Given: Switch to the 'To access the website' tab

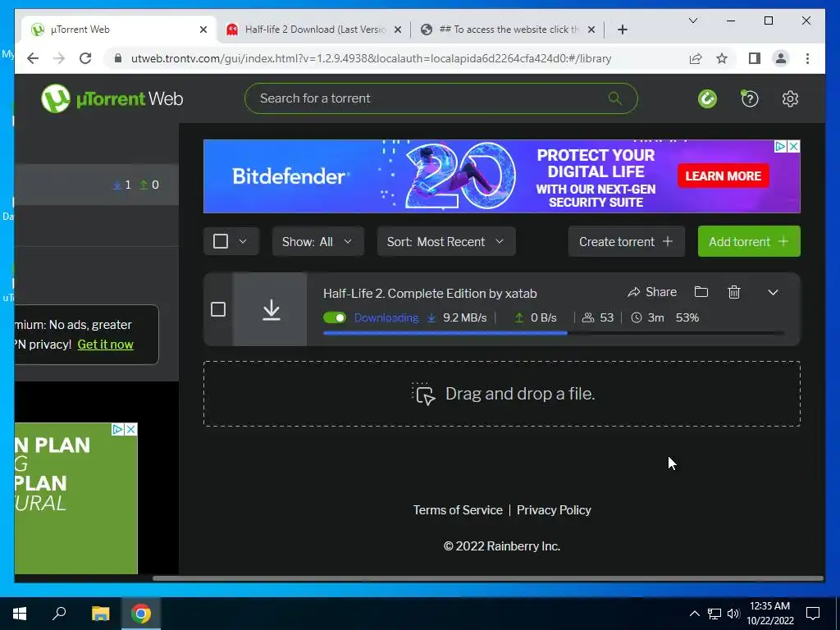Looking at the screenshot, I should 508,30.
